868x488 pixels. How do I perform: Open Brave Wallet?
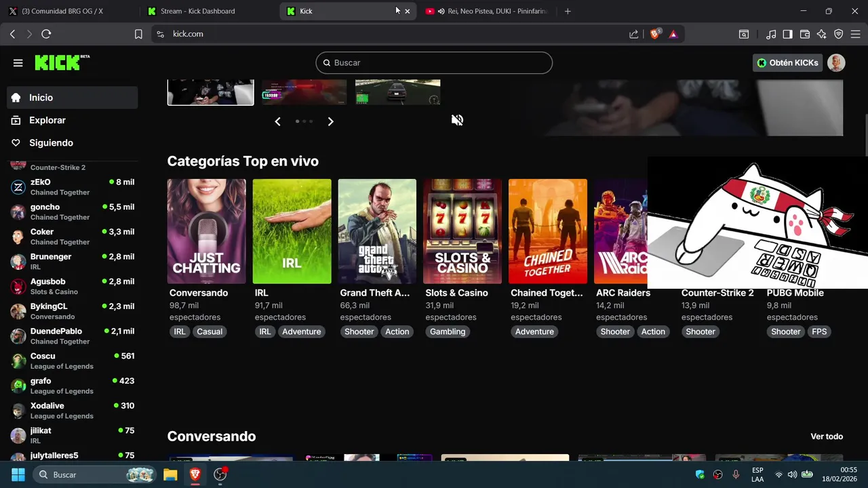pyautogui.click(x=805, y=34)
